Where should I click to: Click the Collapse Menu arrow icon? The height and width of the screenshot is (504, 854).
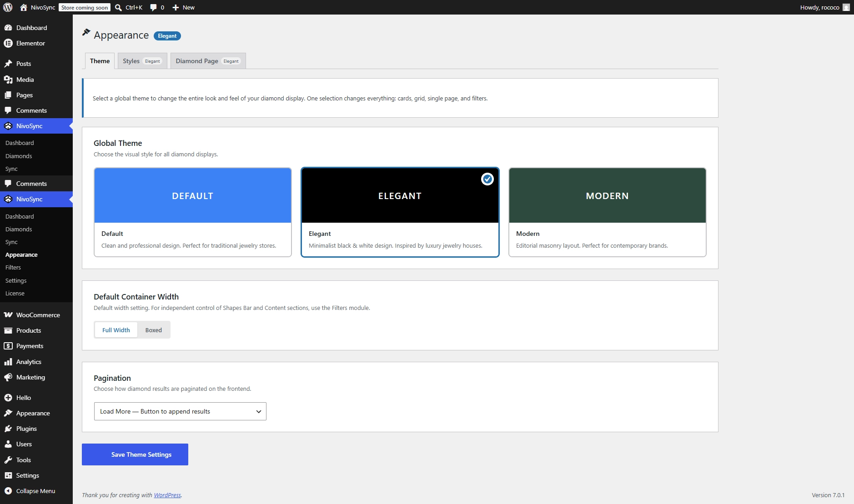(x=8, y=491)
